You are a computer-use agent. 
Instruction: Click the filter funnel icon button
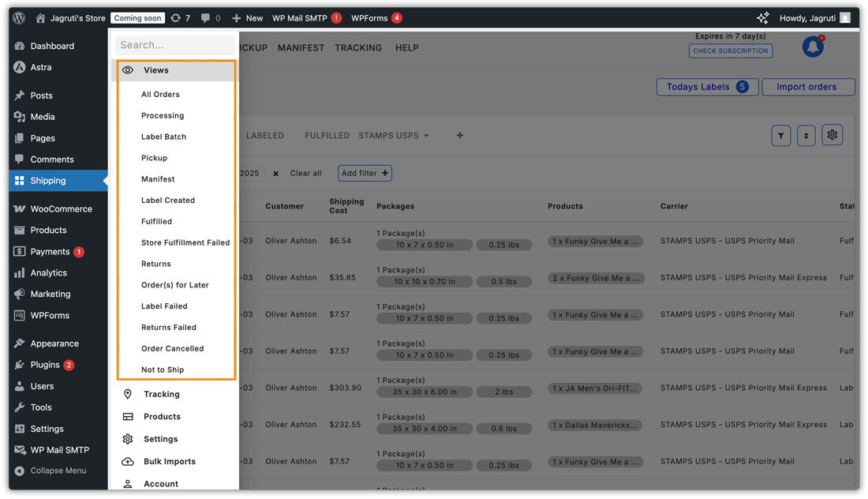[781, 136]
